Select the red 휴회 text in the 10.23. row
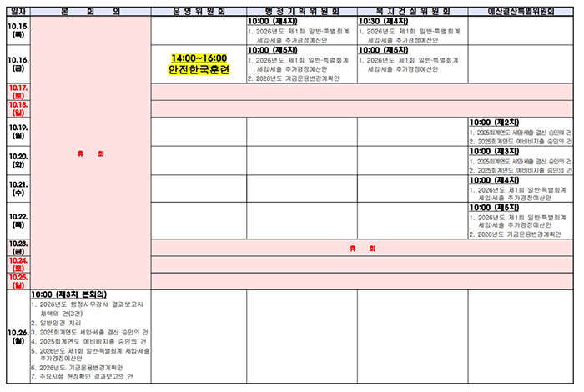 pos(362,249)
